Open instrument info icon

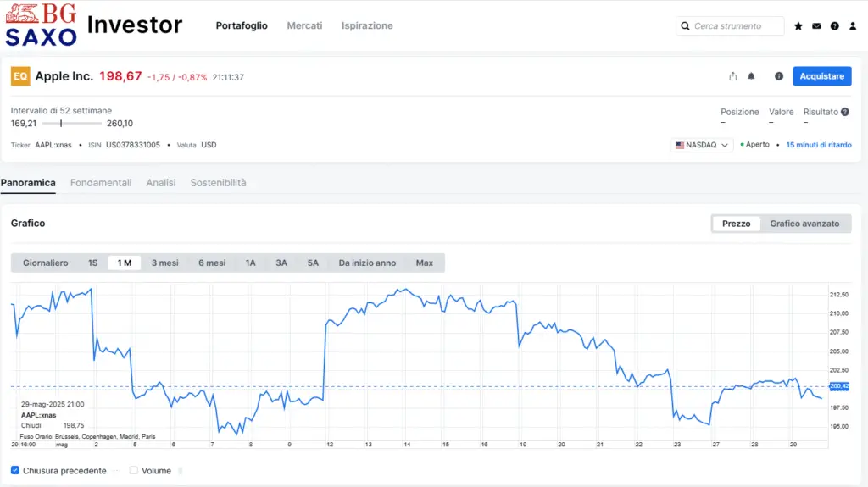[779, 76]
